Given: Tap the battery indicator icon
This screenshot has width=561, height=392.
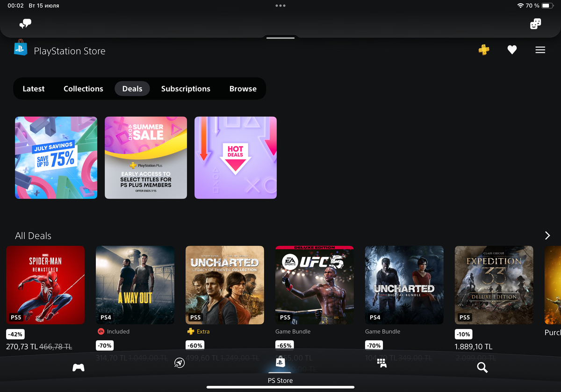Looking at the screenshot, I should tap(547, 6).
